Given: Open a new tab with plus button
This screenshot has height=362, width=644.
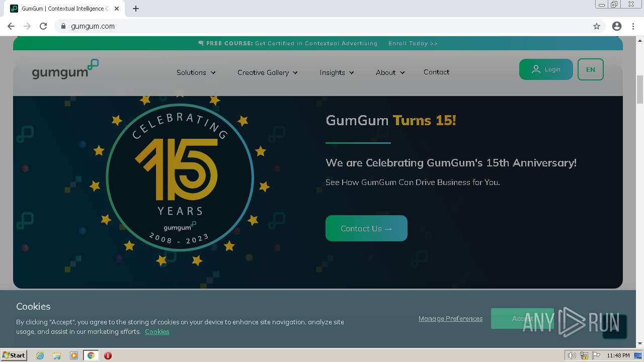Looking at the screenshot, I should pyautogui.click(x=136, y=9).
